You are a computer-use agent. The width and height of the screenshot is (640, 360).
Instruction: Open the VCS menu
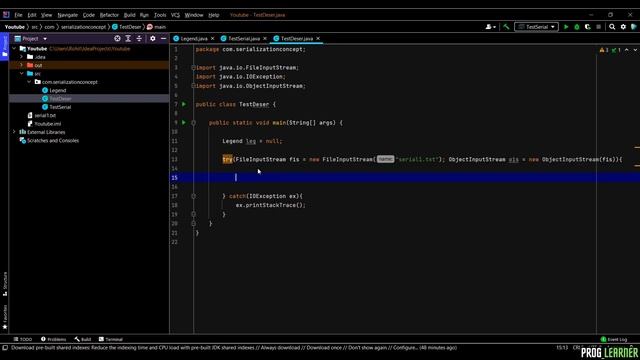(x=175, y=15)
